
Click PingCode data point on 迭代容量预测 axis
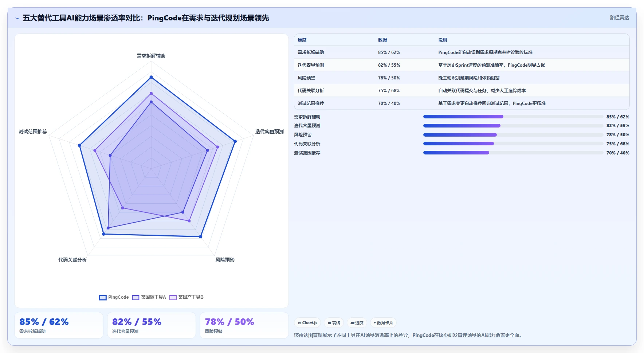point(235,141)
